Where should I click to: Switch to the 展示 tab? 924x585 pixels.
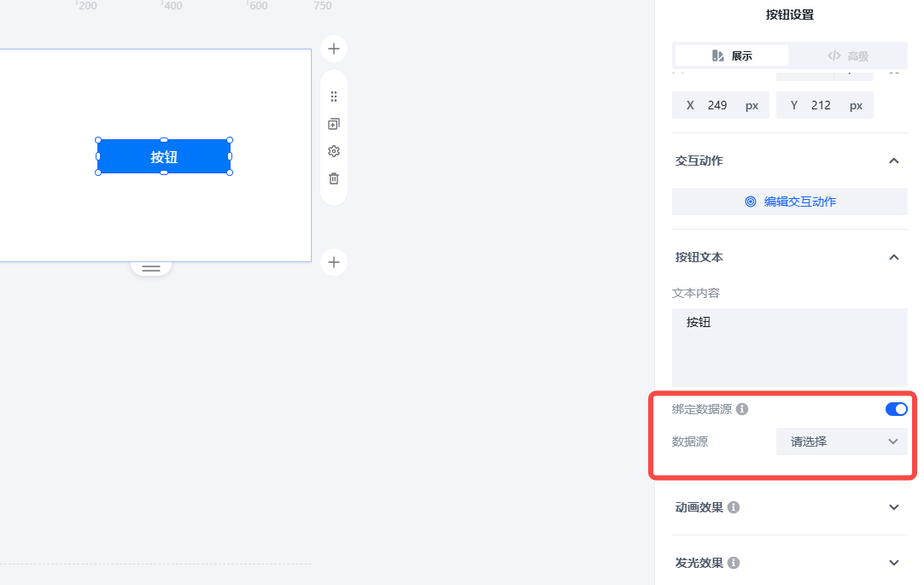pos(732,56)
